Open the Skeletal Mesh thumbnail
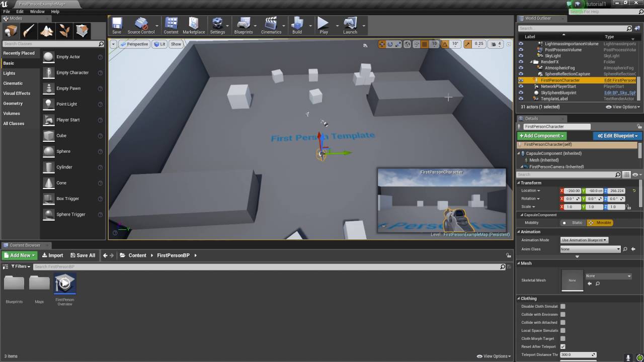This screenshot has height=362, width=644. click(572, 281)
